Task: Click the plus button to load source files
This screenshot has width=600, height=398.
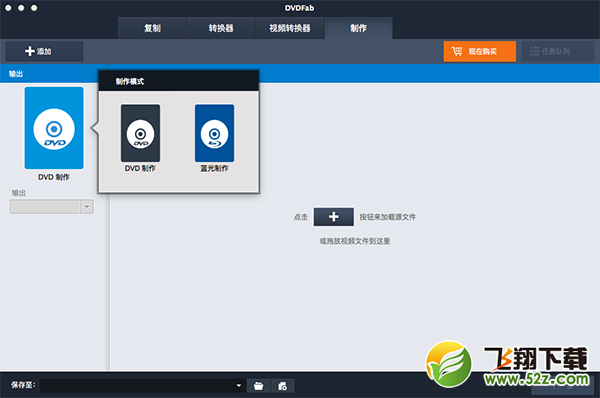Action: (x=334, y=217)
